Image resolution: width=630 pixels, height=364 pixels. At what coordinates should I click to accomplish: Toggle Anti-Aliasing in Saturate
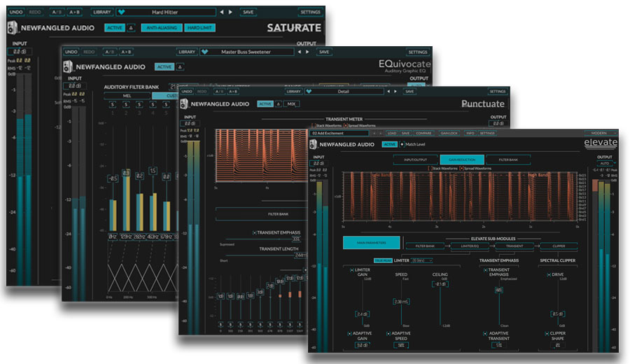point(162,28)
